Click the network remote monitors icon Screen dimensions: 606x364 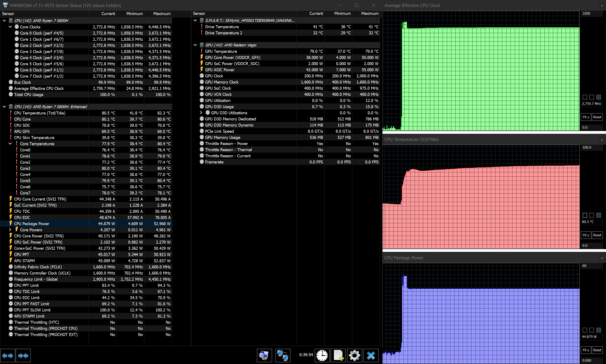[x=282, y=355]
